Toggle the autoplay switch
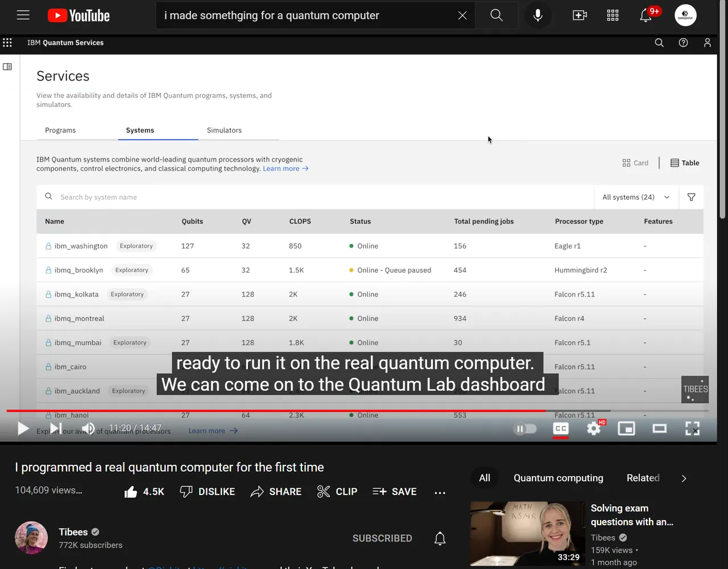728x569 pixels. 525,428
